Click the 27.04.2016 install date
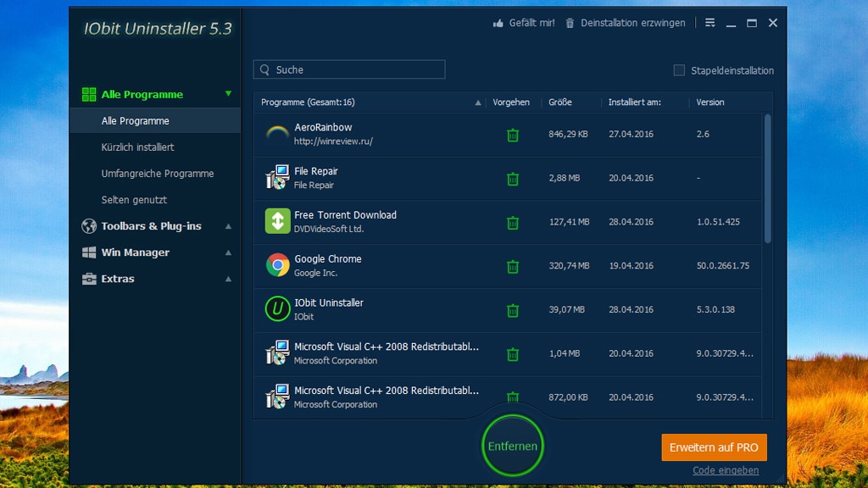868x488 pixels. [631, 135]
